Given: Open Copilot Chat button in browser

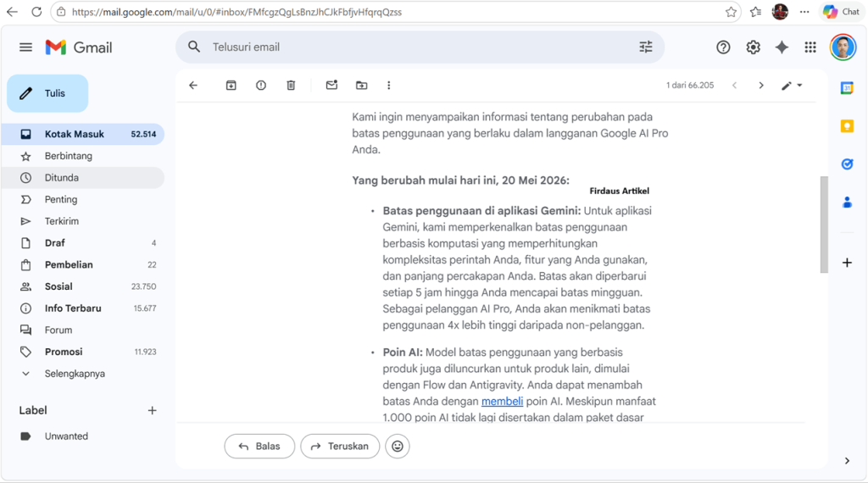Looking at the screenshot, I should tap(841, 12).
